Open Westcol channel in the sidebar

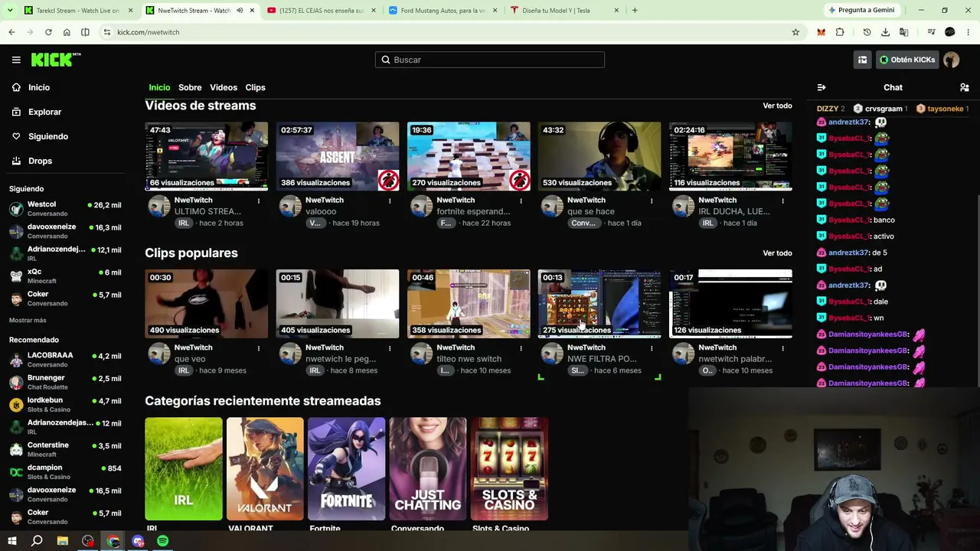coord(65,209)
